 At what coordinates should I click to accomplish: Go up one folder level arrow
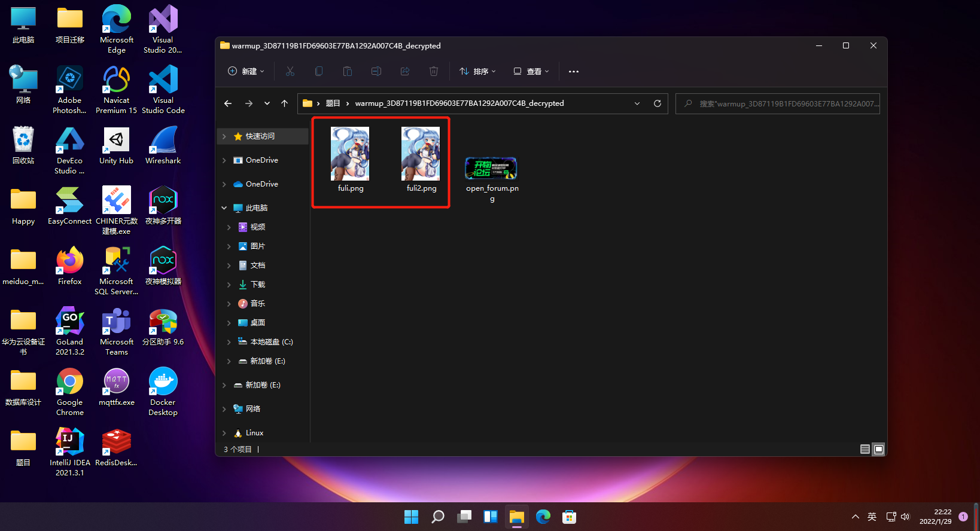pos(284,103)
